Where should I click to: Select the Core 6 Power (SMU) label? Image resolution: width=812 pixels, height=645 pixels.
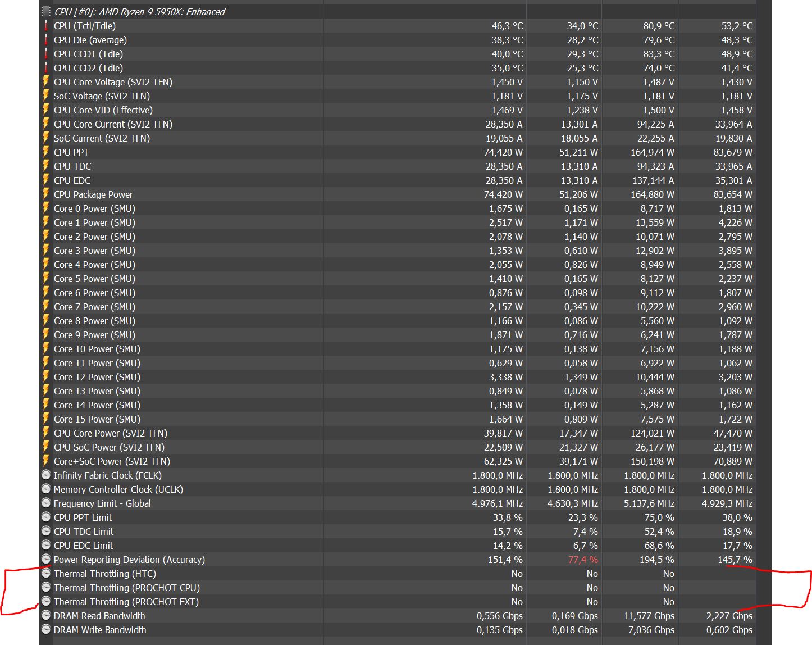(94, 293)
